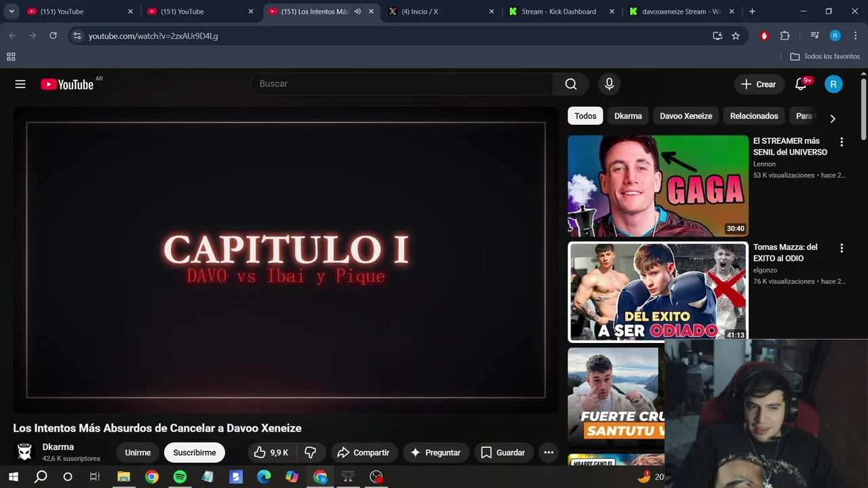The width and height of the screenshot is (868, 488).
Task: Dislike the video with thumbs down
Action: click(311, 452)
